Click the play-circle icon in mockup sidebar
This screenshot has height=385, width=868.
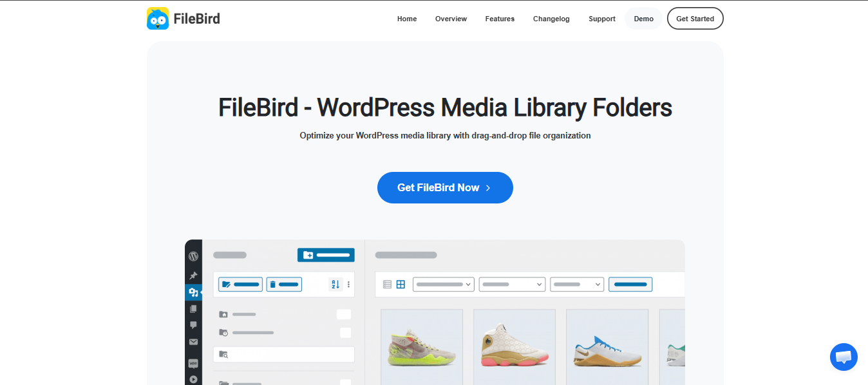[x=193, y=379]
